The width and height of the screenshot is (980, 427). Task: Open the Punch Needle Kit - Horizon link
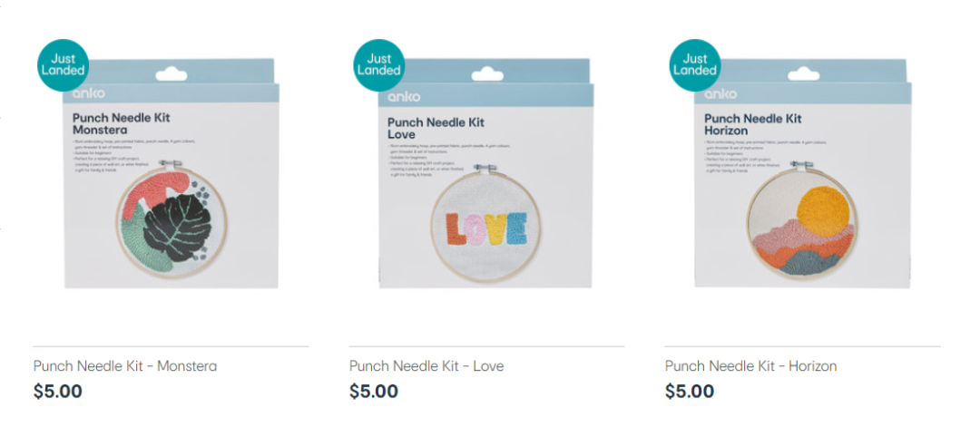pos(750,366)
